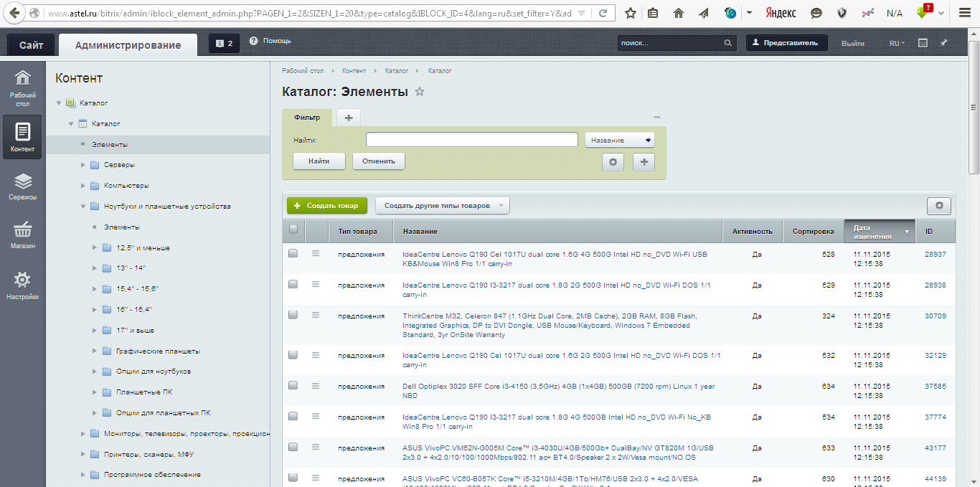Open action menu for item 28937
Viewport: 980px width, 487px height.
(x=315, y=253)
